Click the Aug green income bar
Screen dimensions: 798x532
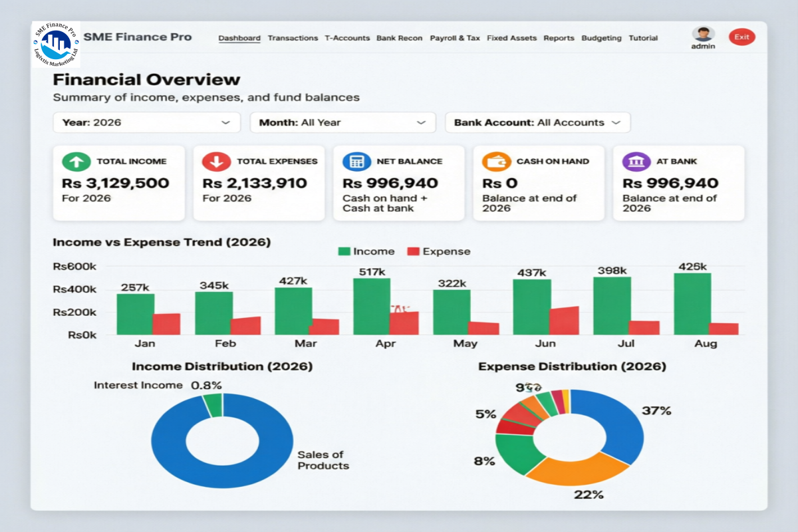tap(692, 304)
